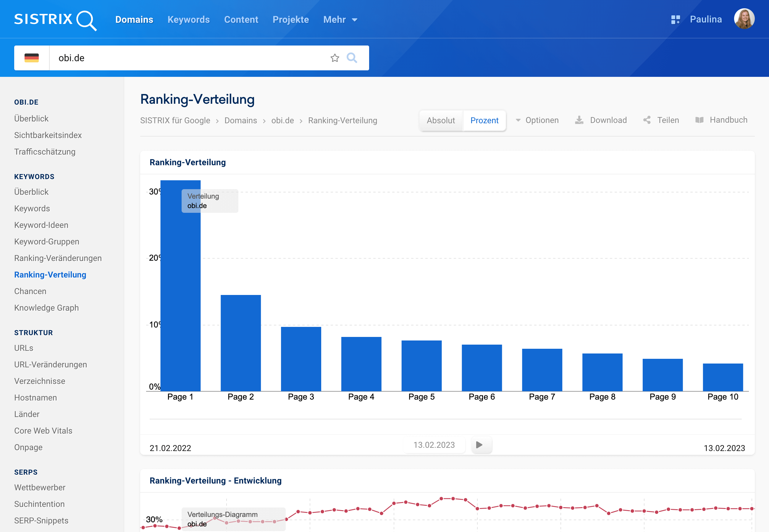
Task: Click the search magnifier icon
Action: pos(352,58)
